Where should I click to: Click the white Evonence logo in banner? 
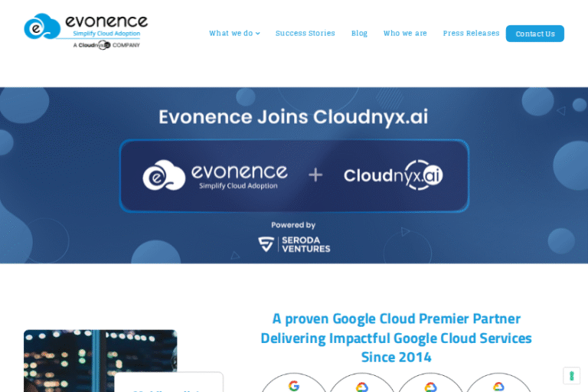pos(215,175)
